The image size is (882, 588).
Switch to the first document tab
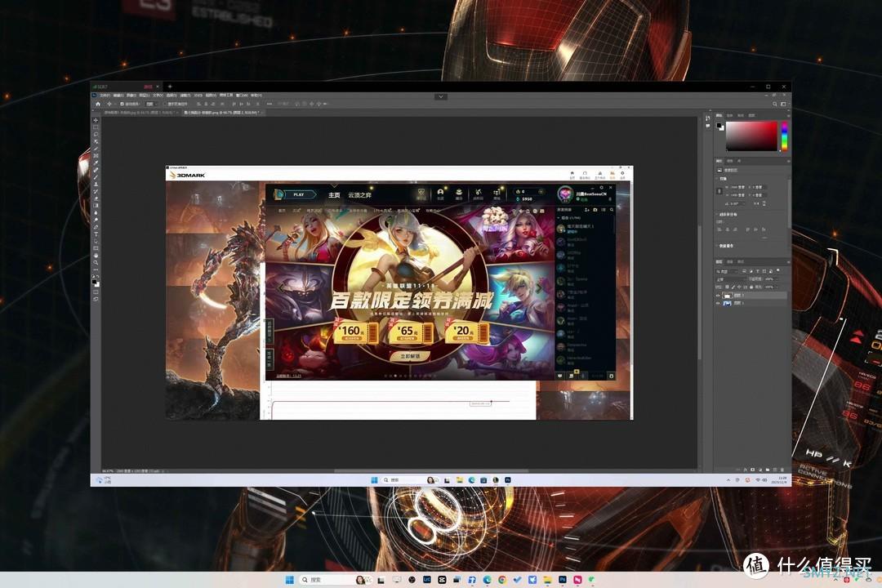pyautogui.click(x=140, y=113)
